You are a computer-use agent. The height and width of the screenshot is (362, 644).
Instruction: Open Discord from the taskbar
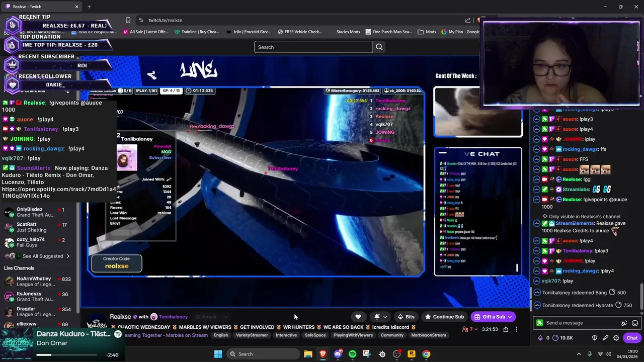pyautogui.click(x=338, y=354)
